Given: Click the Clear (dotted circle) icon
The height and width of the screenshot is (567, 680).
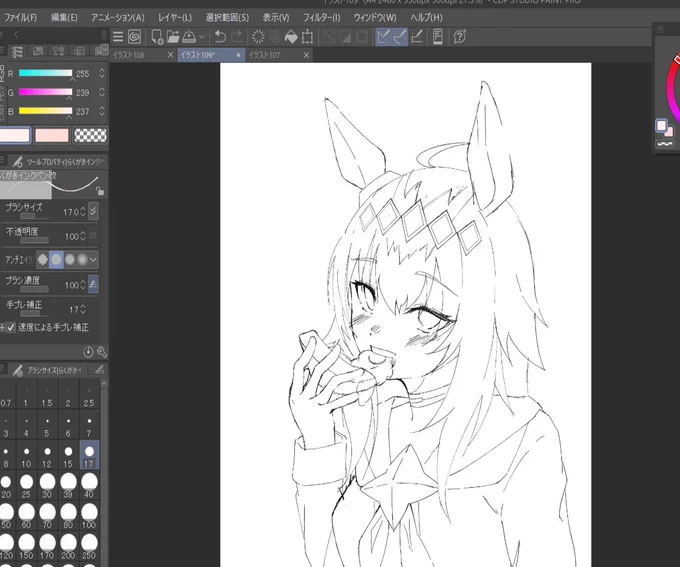Looking at the screenshot, I should pyautogui.click(x=258, y=37).
